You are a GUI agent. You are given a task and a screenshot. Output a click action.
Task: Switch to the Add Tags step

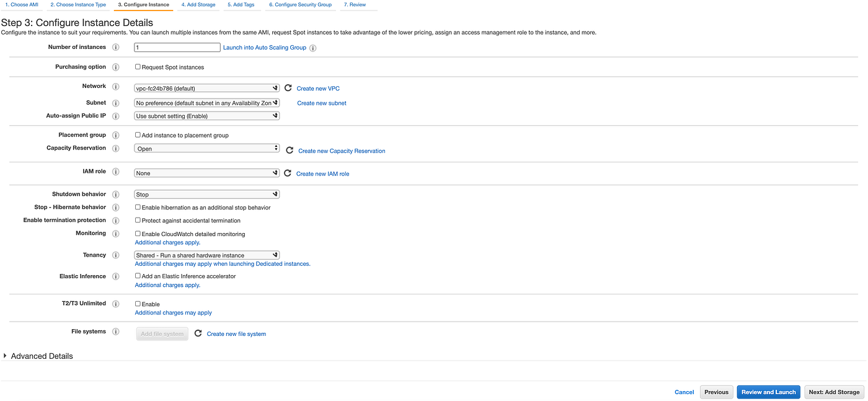click(x=241, y=4)
